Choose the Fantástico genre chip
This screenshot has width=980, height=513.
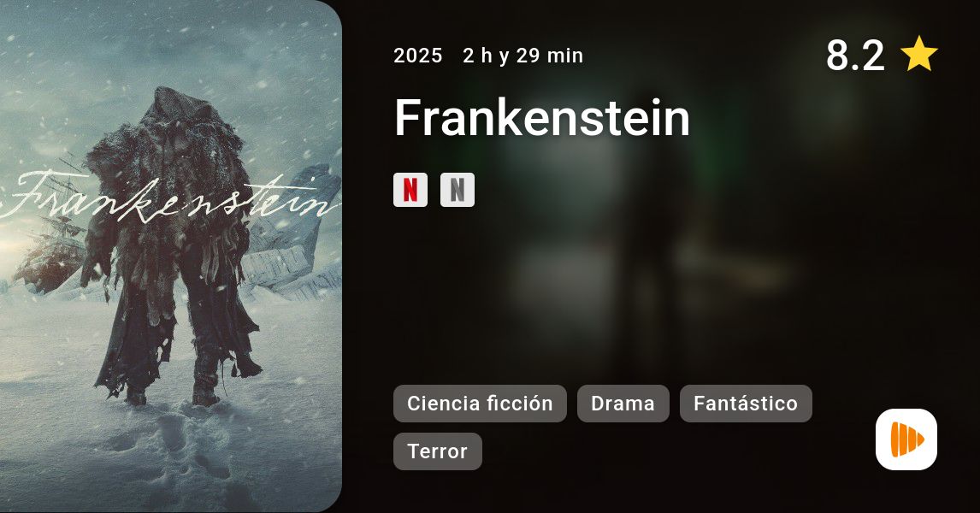coord(746,404)
